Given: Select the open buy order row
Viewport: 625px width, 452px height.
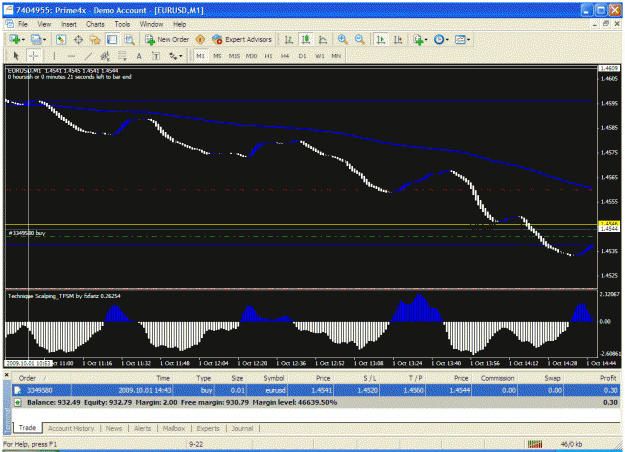Looking at the screenshot, I should pos(316,390).
